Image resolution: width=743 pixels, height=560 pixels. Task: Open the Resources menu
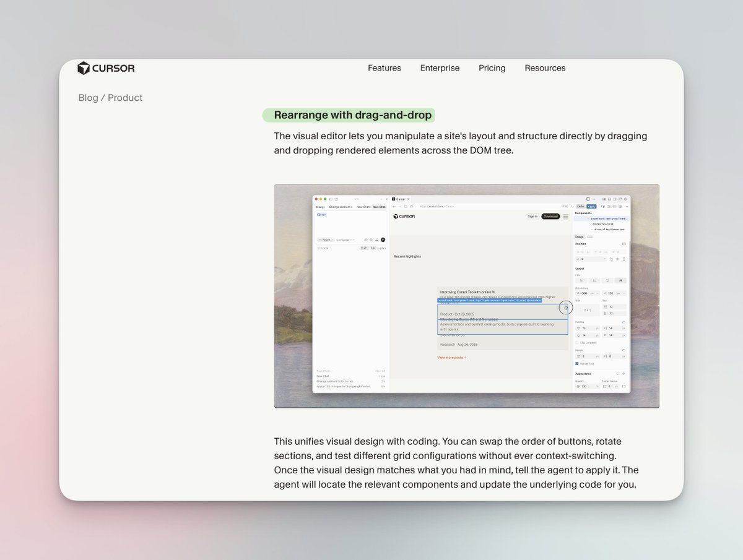click(545, 68)
